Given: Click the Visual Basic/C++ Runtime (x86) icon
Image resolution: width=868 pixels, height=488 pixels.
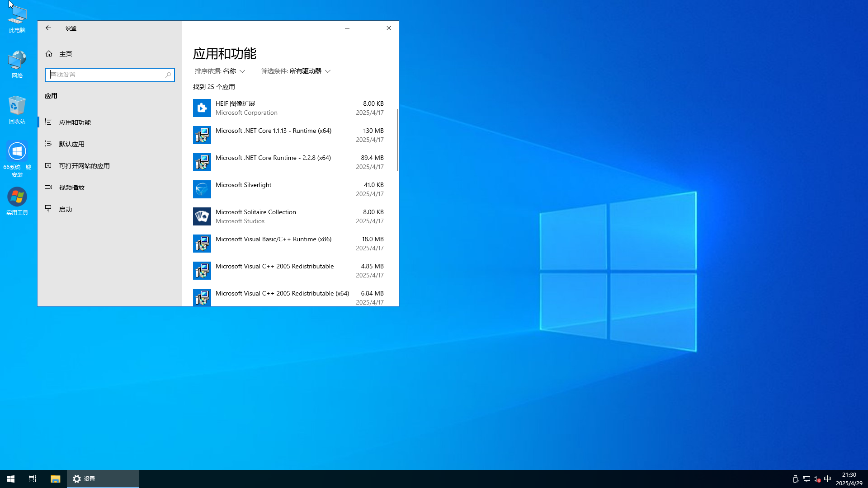Looking at the screenshot, I should point(202,244).
